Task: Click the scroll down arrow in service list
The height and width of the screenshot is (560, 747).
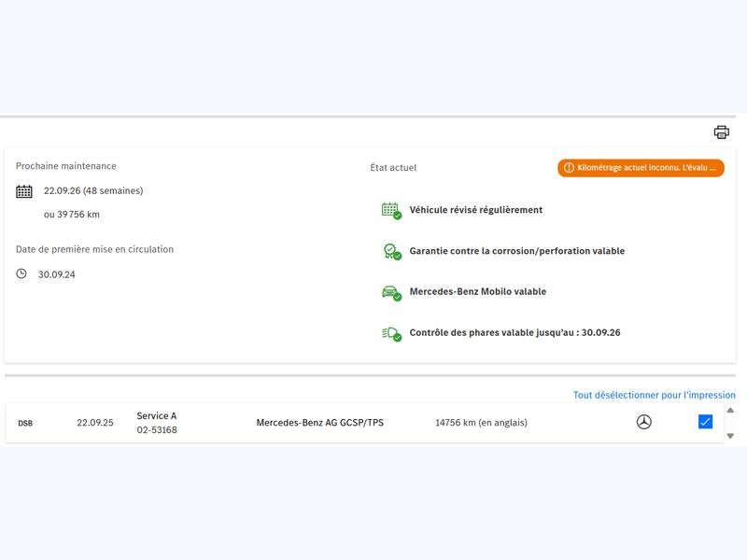Action: tap(730, 436)
